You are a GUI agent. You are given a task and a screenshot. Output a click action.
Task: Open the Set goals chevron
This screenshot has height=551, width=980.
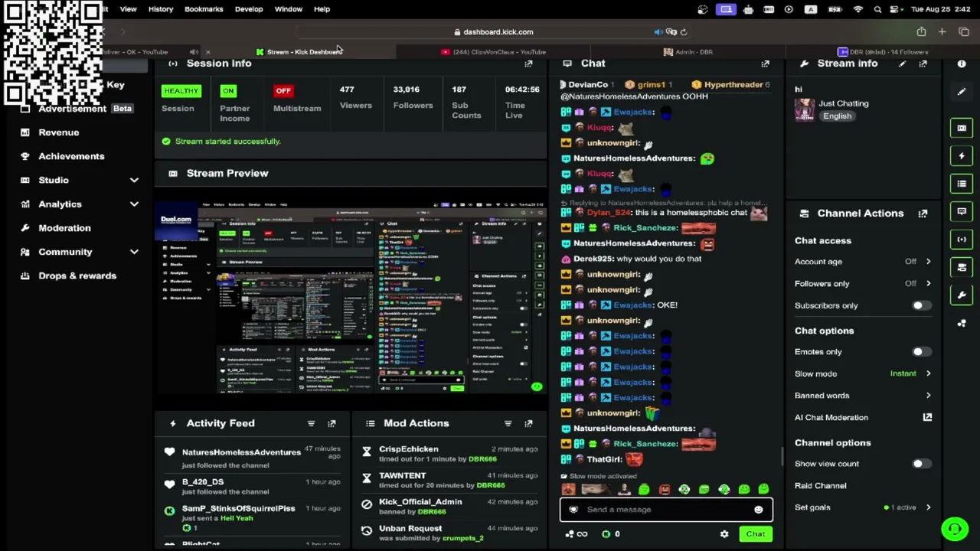click(x=928, y=507)
